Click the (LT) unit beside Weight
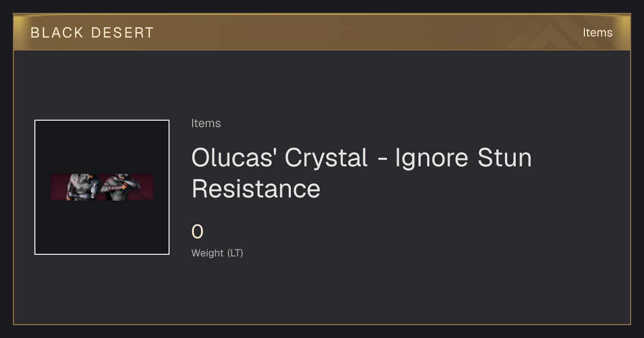Image resolution: width=644 pixels, height=338 pixels. [x=236, y=253]
